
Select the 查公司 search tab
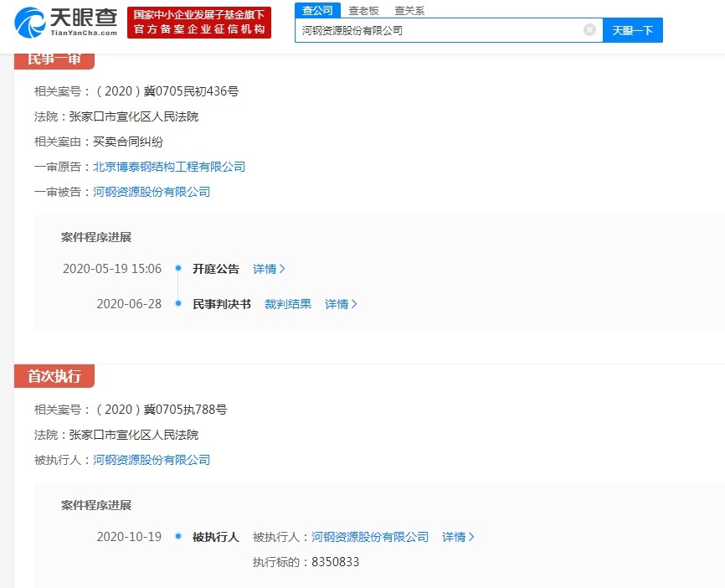pos(317,10)
